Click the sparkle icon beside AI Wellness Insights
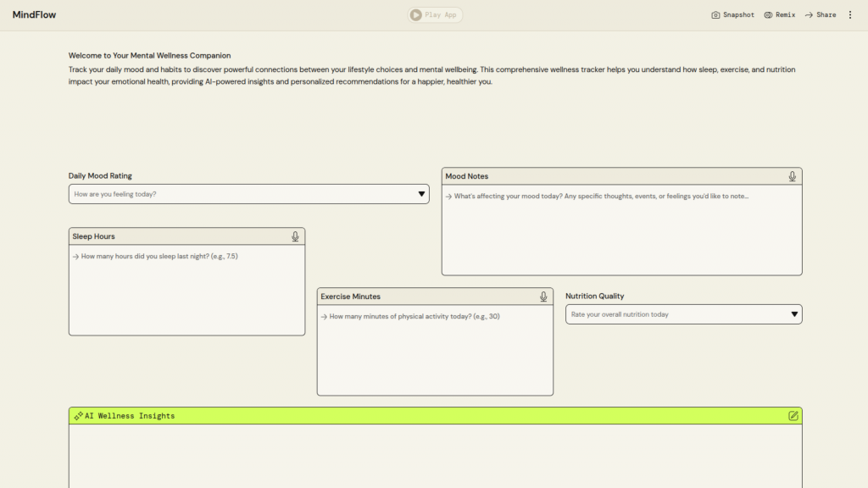 [x=78, y=416]
